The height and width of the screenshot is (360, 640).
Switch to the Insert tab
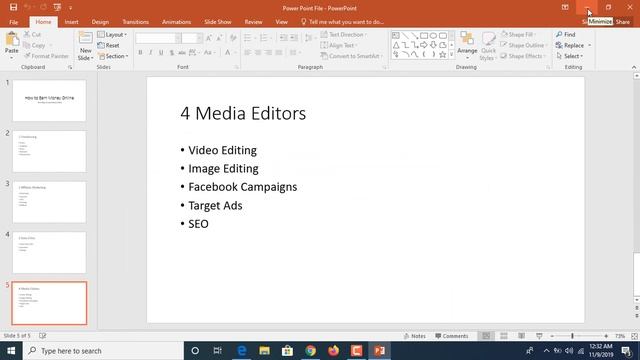[x=71, y=22]
